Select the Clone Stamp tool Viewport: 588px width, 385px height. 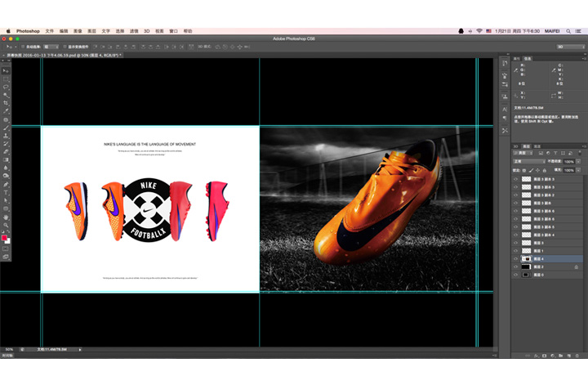point(6,136)
